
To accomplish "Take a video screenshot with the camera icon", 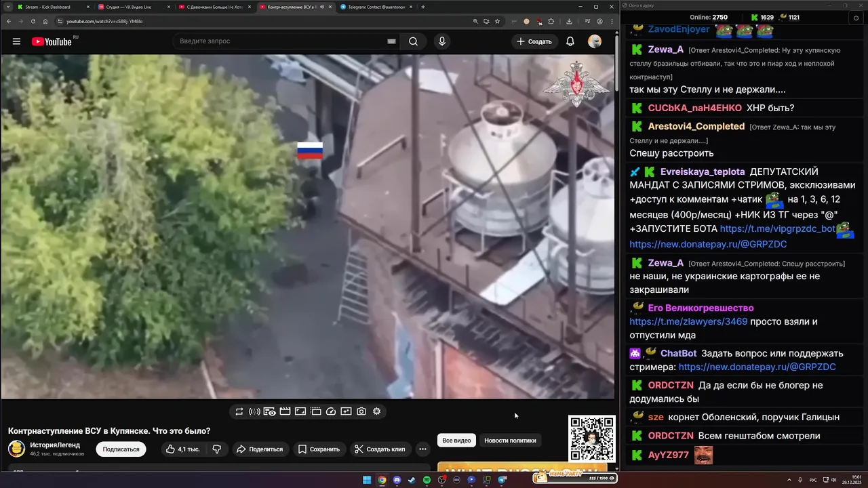I will pyautogui.click(x=361, y=411).
